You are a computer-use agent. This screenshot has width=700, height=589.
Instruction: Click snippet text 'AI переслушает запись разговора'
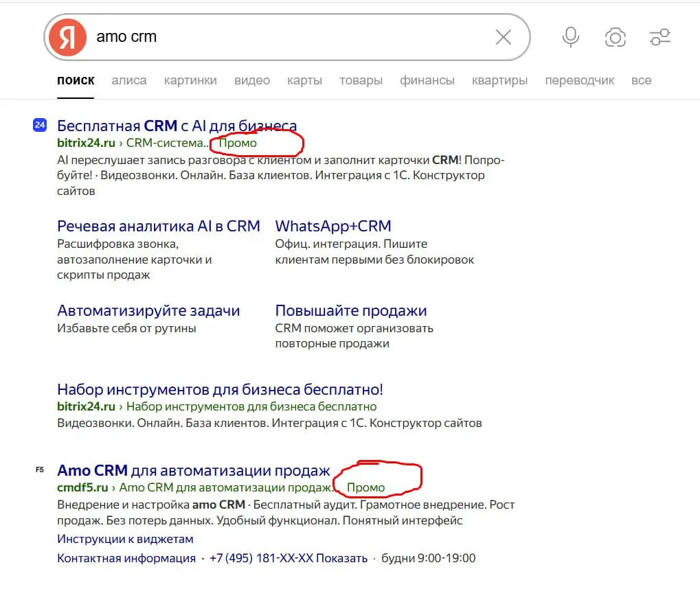point(151,160)
